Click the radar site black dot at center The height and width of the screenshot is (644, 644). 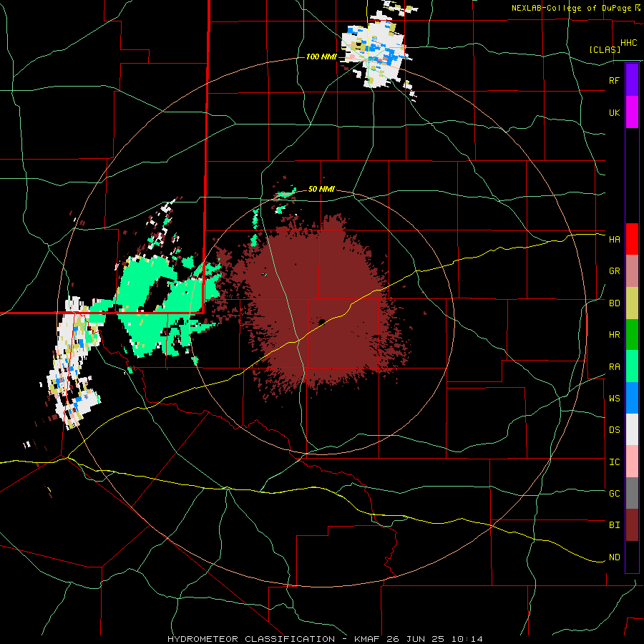[322, 321]
